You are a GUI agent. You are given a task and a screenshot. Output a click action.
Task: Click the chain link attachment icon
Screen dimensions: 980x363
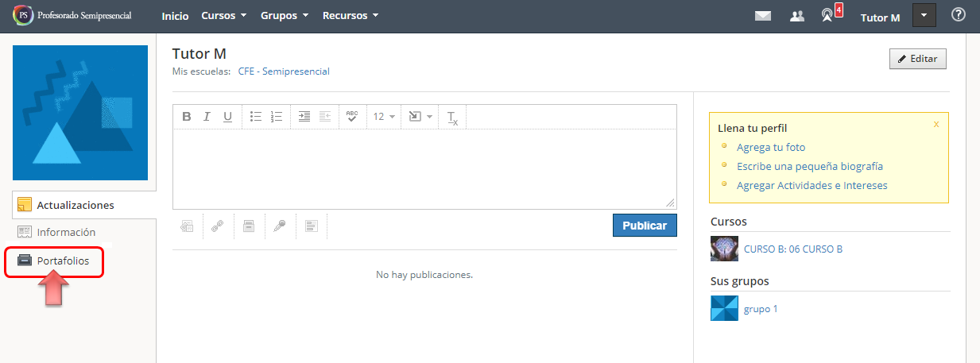pos(217,226)
